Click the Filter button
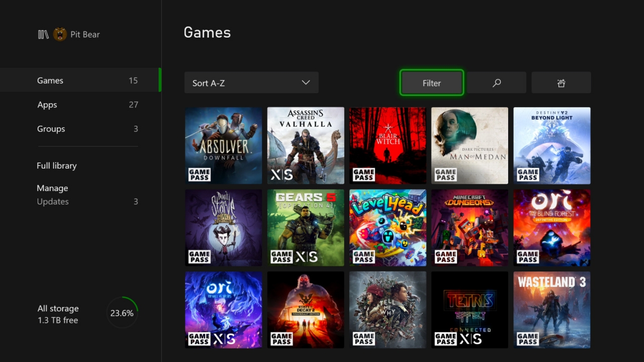This screenshot has width=644, height=362. coord(432,83)
